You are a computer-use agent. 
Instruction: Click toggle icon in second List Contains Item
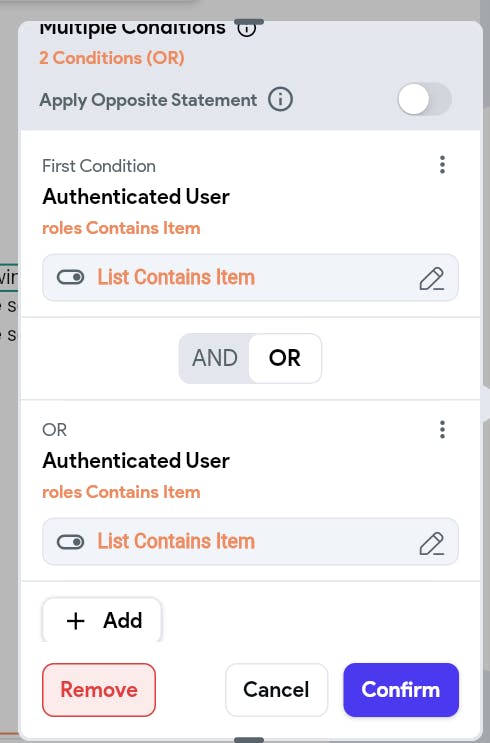71,542
